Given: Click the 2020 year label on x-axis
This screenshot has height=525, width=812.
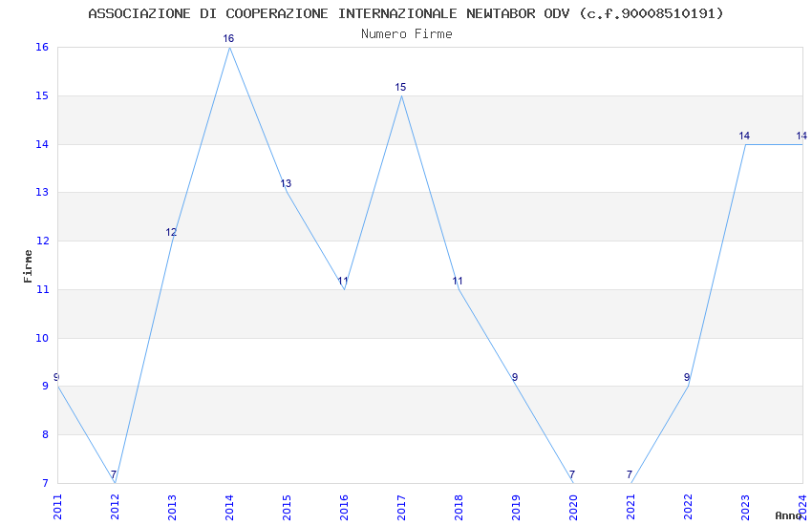Looking at the screenshot, I should pos(573,507).
